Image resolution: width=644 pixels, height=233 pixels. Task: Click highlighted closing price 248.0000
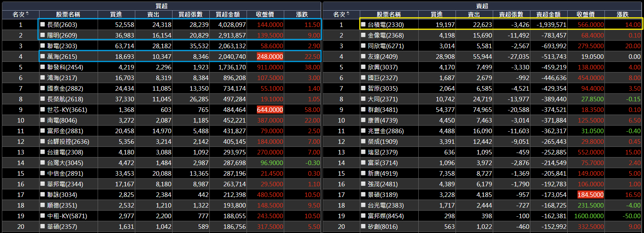pyautogui.click(x=270, y=57)
